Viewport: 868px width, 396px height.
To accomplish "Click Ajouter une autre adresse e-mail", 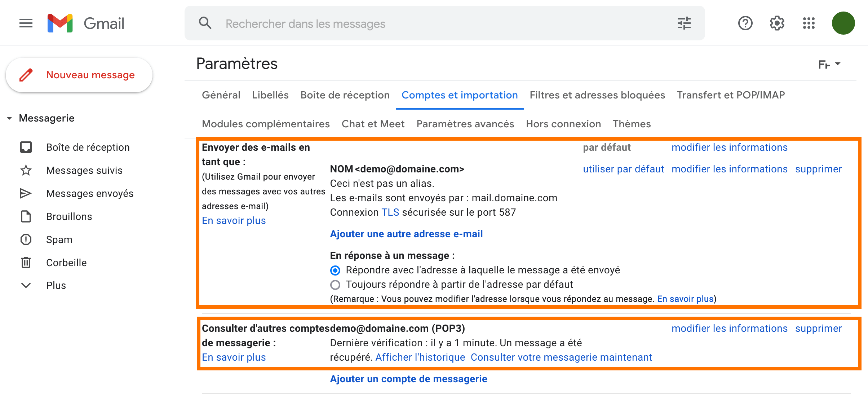I will [406, 234].
